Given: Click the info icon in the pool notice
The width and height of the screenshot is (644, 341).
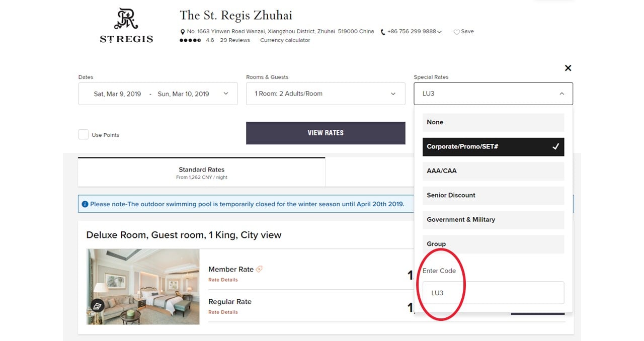Looking at the screenshot, I should pyautogui.click(x=85, y=204).
